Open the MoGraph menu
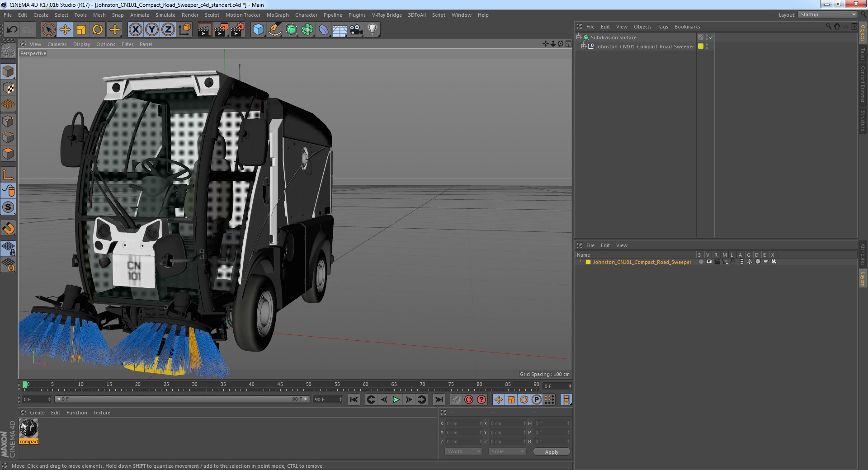Image resolution: width=868 pixels, height=470 pixels. click(278, 15)
